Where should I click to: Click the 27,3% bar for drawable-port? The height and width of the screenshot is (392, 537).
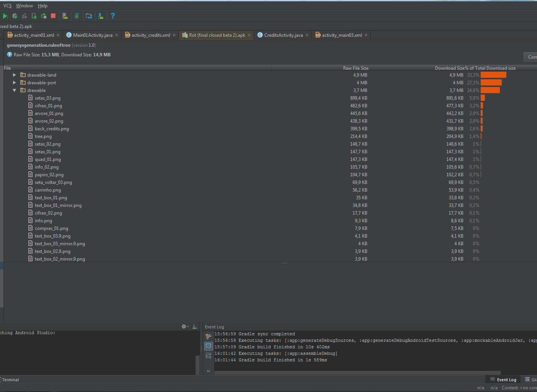coord(491,83)
